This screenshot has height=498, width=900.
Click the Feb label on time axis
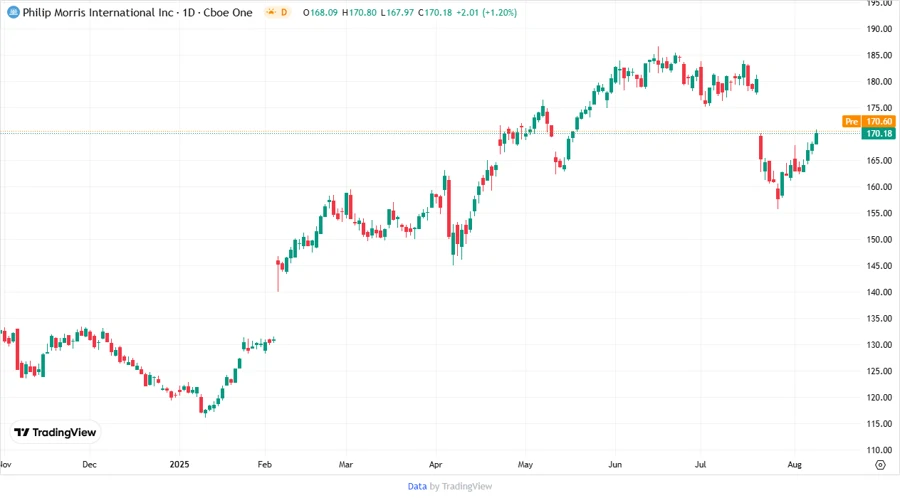coord(265,464)
